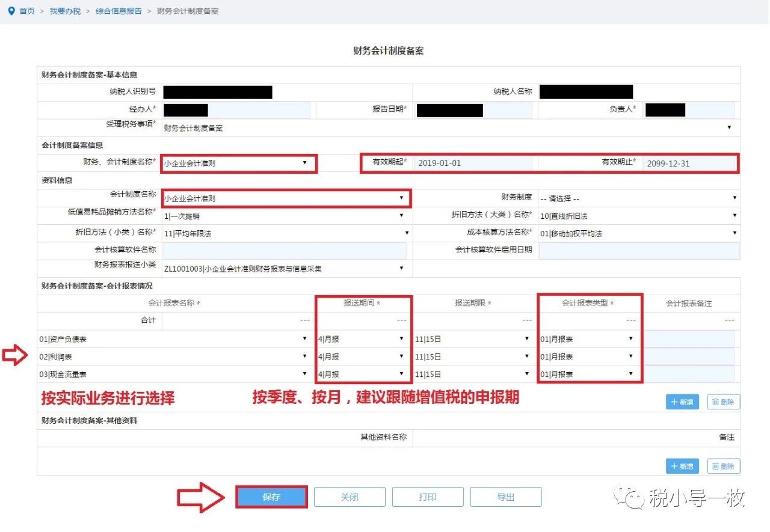Open 报送期间 dropdown in 资产负债表 row

click(362, 339)
